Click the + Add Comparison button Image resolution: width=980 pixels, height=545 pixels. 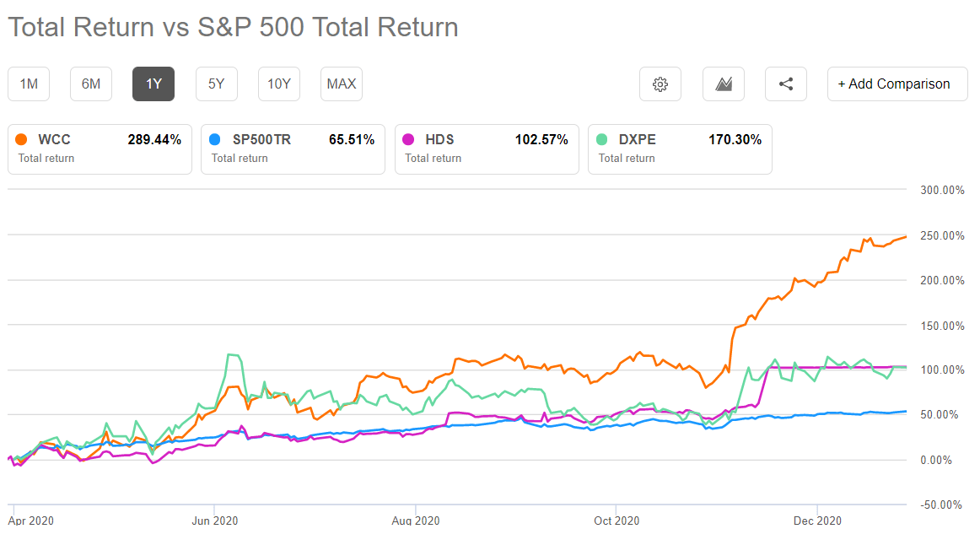click(x=897, y=84)
